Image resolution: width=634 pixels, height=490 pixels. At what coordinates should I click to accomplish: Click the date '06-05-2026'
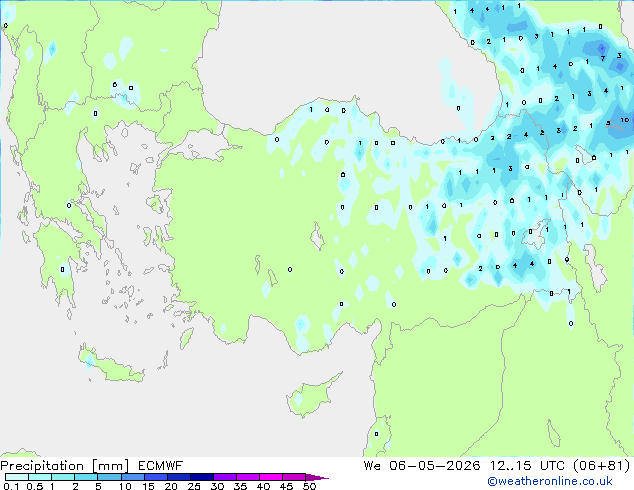[434, 466]
